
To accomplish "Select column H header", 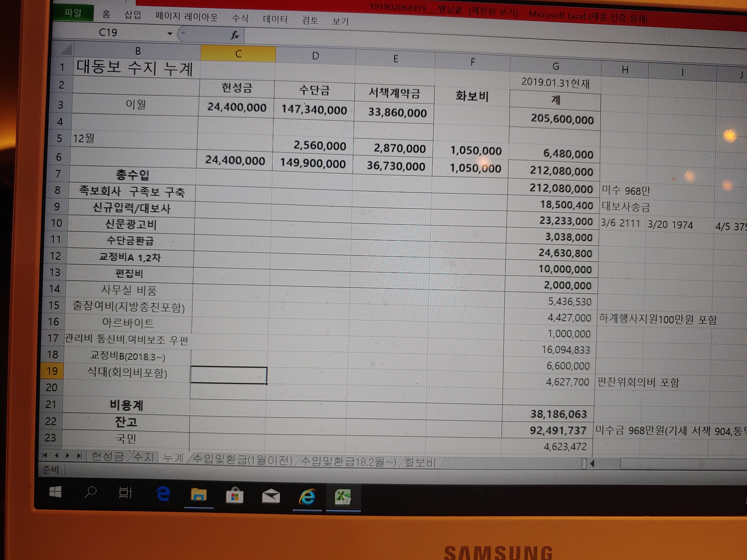I will click(x=625, y=70).
